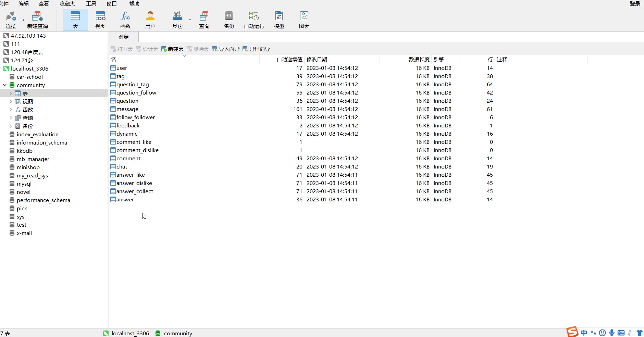This screenshot has width=644, height=337.
Task: Select the question_tag table row
Action: point(348,84)
